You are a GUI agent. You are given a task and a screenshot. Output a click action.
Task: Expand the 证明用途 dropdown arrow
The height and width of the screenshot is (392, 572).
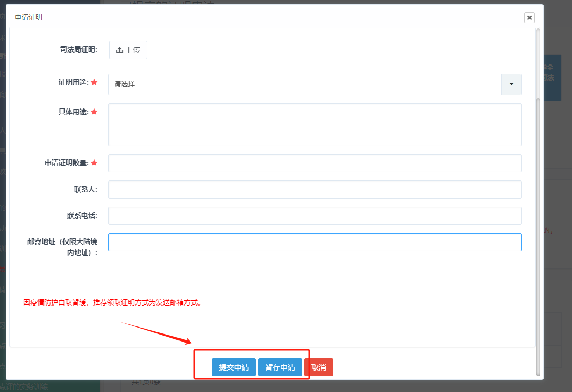click(x=511, y=84)
